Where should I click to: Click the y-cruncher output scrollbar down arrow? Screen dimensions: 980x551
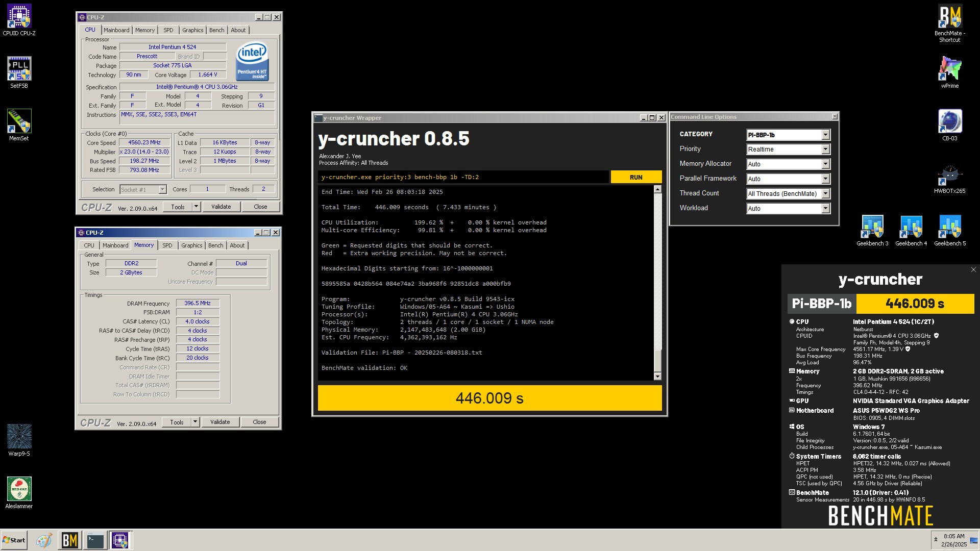[x=657, y=377]
